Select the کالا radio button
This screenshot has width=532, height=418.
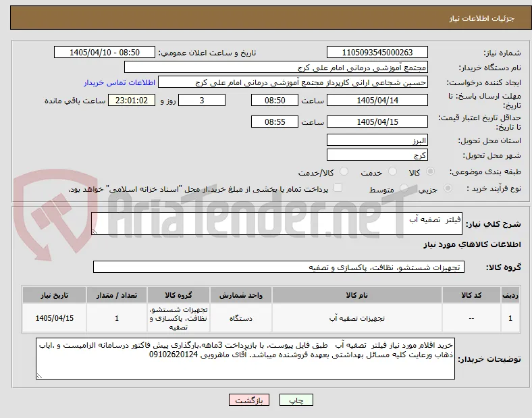click(x=430, y=172)
